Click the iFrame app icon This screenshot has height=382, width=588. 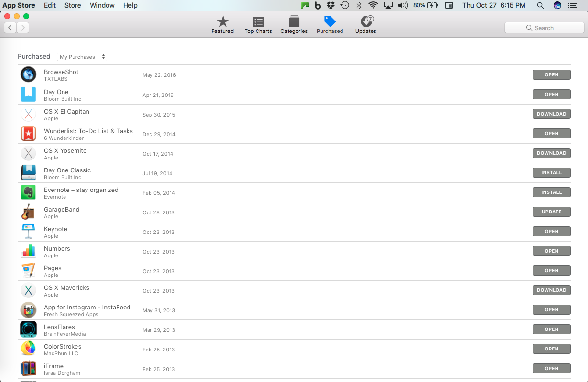pyautogui.click(x=29, y=368)
